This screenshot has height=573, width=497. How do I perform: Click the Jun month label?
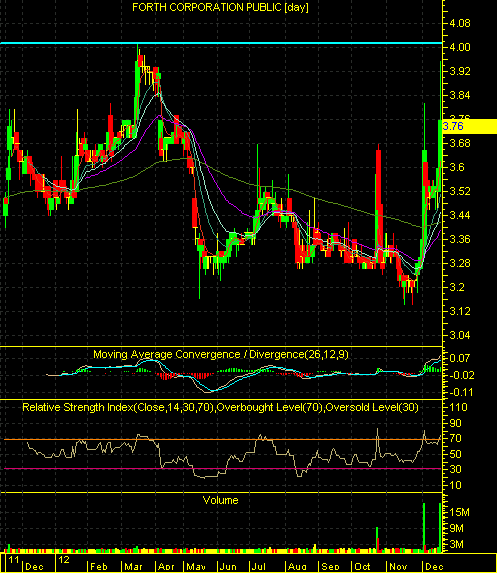228,567
